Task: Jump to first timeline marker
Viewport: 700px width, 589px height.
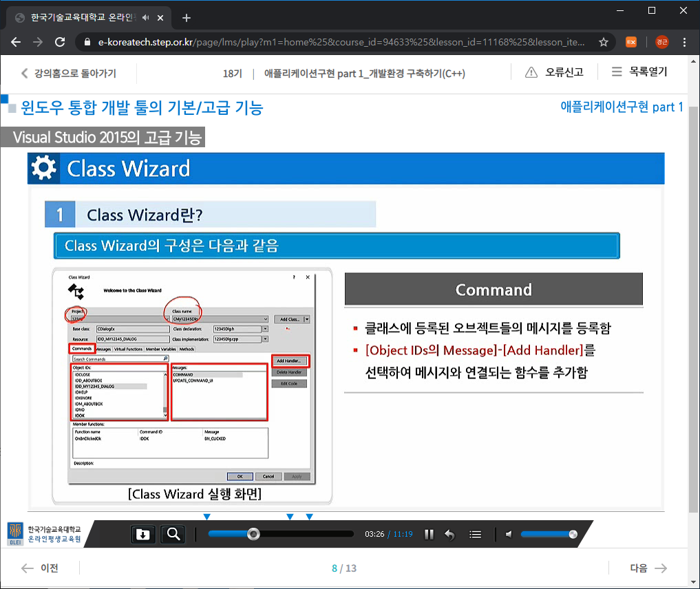Action: pyautogui.click(x=206, y=517)
